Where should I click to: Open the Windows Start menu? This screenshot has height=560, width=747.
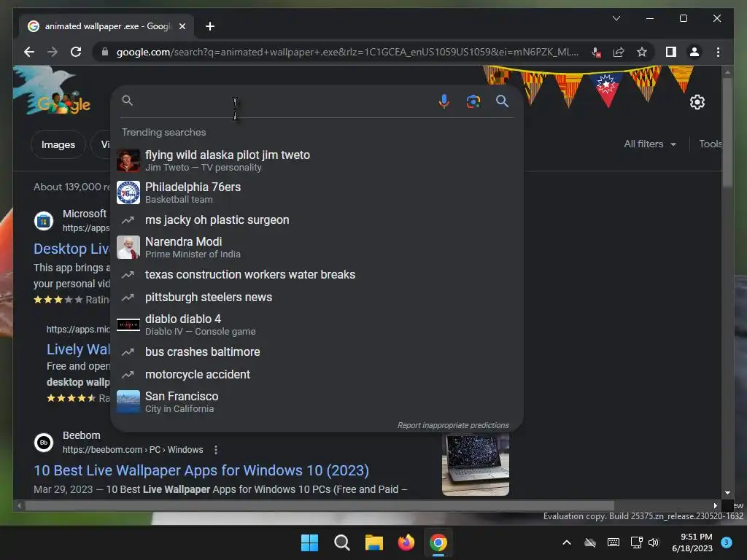[309, 542]
